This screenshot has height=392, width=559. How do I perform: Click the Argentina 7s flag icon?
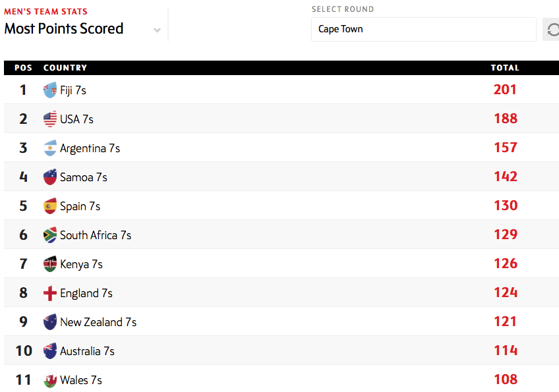click(50, 148)
